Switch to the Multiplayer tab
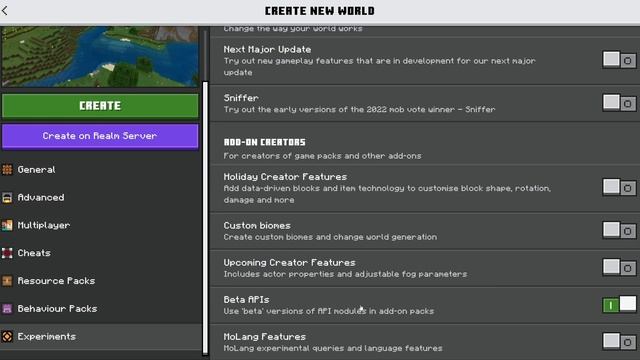 coord(101,225)
